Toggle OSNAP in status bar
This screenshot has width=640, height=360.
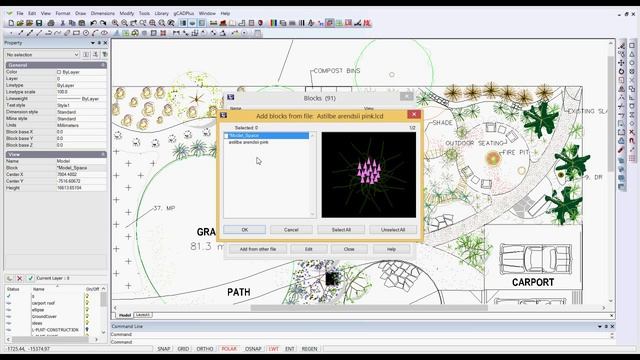tap(253, 349)
